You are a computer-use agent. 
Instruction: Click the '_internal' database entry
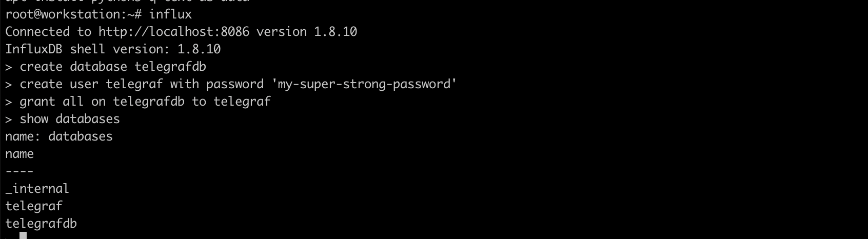pyautogui.click(x=37, y=189)
